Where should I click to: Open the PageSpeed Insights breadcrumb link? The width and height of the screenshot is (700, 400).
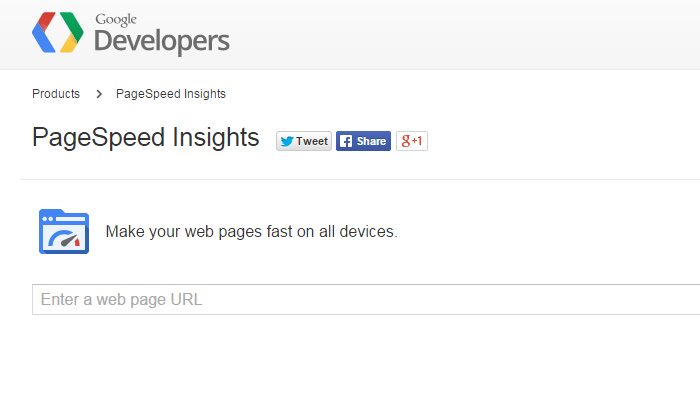pos(171,94)
